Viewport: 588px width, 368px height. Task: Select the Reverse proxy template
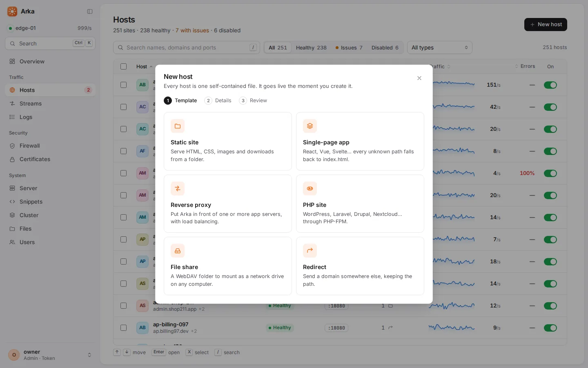click(228, 204)
